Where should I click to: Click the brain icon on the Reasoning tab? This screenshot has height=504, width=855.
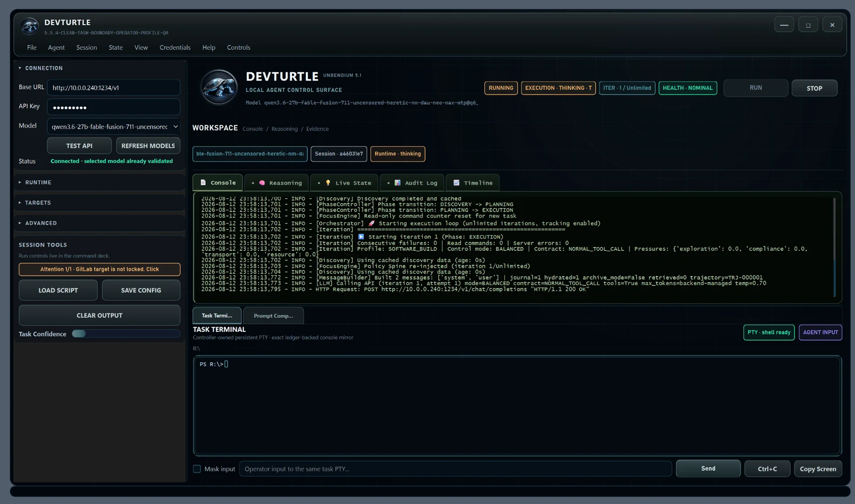pos(262,183)
